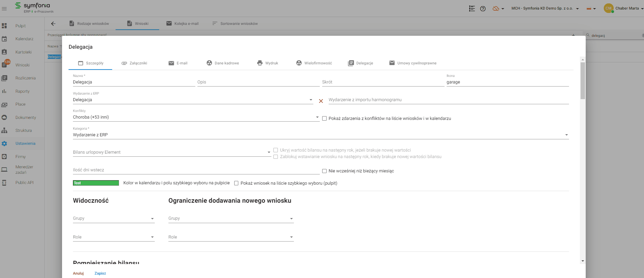This screenshot has width=644, height=278.
Task: Enable Pokaż zdarzenia z konfliktów checkbox
Action: point(324,119)
